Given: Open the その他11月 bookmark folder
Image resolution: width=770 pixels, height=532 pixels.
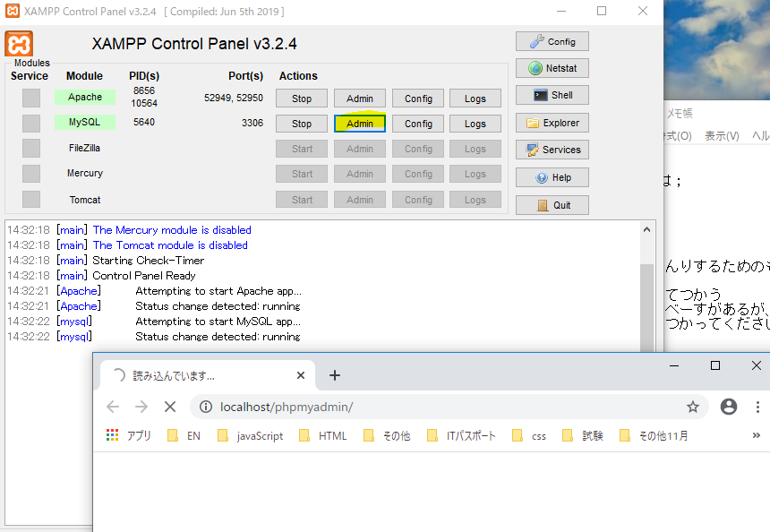Looking at the screenshot, I should coord(654,435).
